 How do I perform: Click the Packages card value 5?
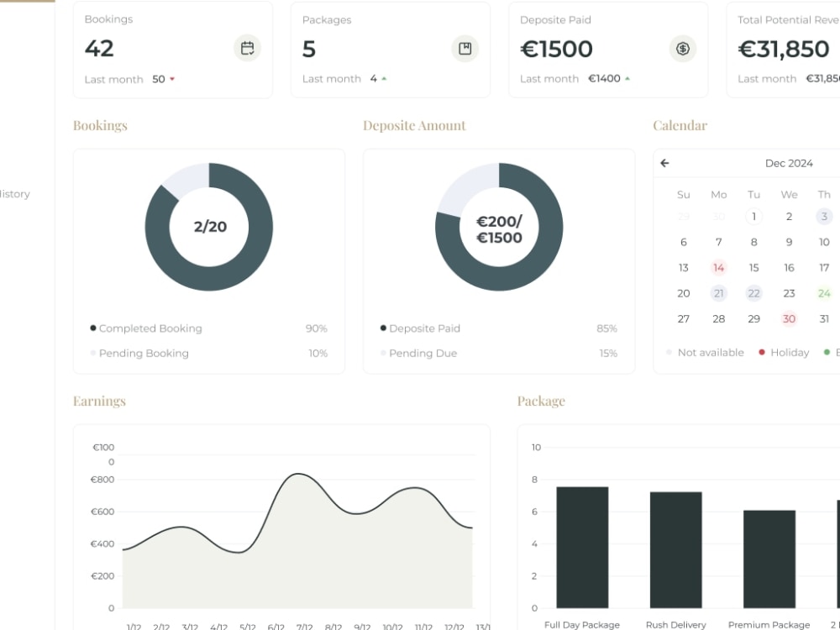click(309, 49)
